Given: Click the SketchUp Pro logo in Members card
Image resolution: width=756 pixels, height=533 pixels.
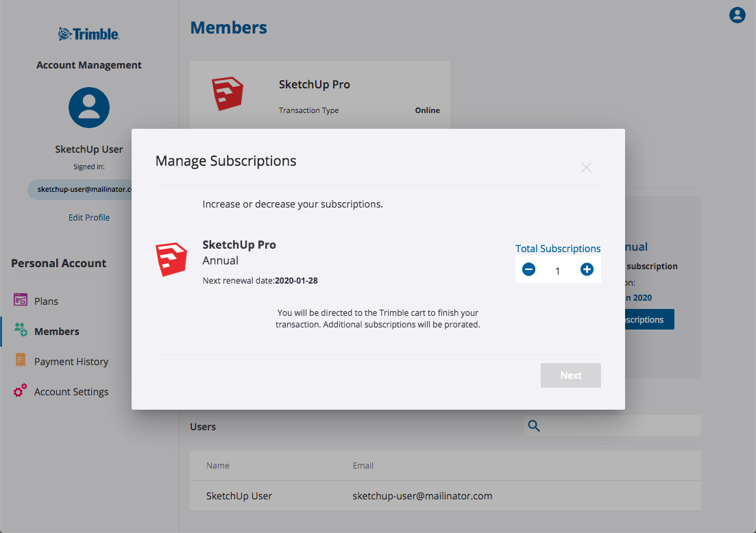Looking at the screenshot, I should point(227,93).
